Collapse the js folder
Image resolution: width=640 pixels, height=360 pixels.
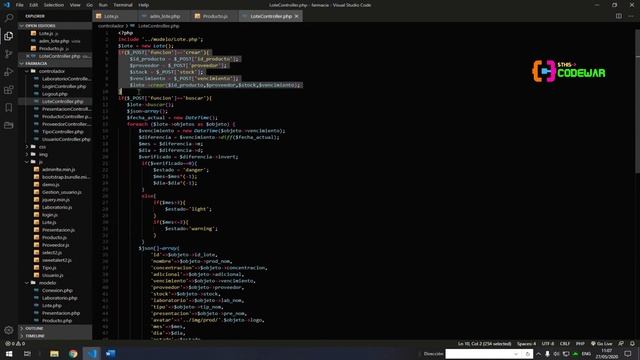pos(40,162)
